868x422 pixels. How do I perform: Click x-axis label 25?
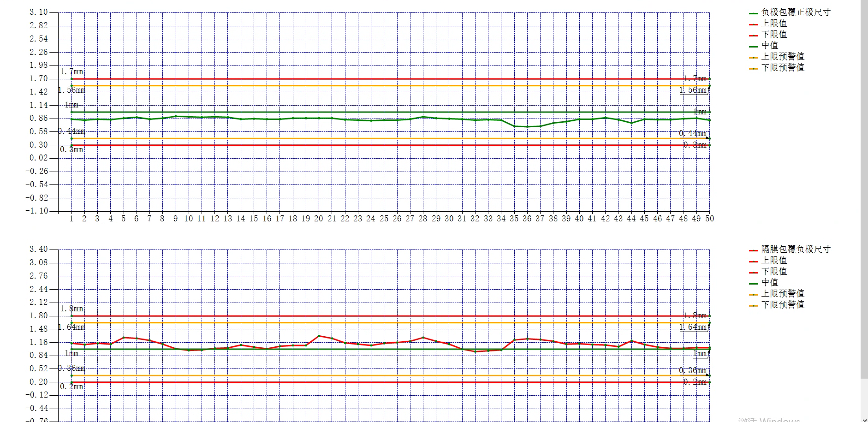[384, 219]
